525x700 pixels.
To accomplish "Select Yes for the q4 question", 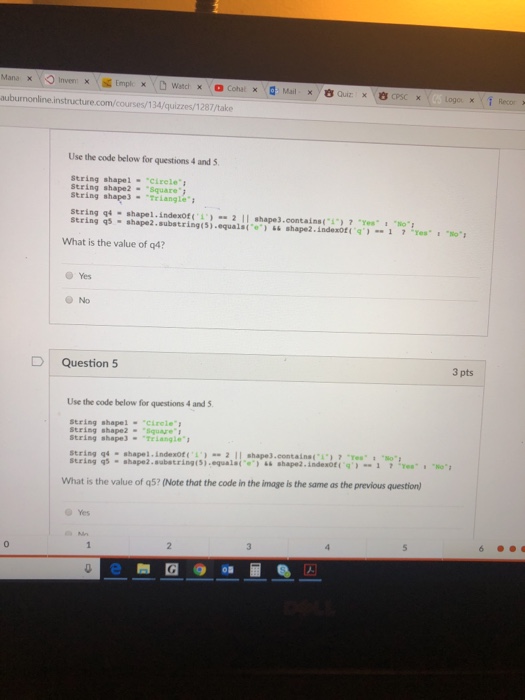I will point(69,275).
